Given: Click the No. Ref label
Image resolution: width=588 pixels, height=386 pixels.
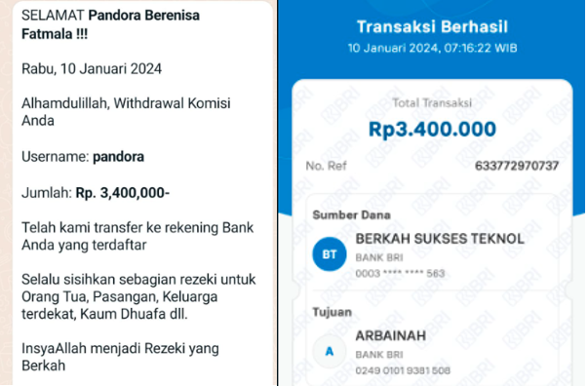Looking at the screenshot, I should click(x=326, y=166).
